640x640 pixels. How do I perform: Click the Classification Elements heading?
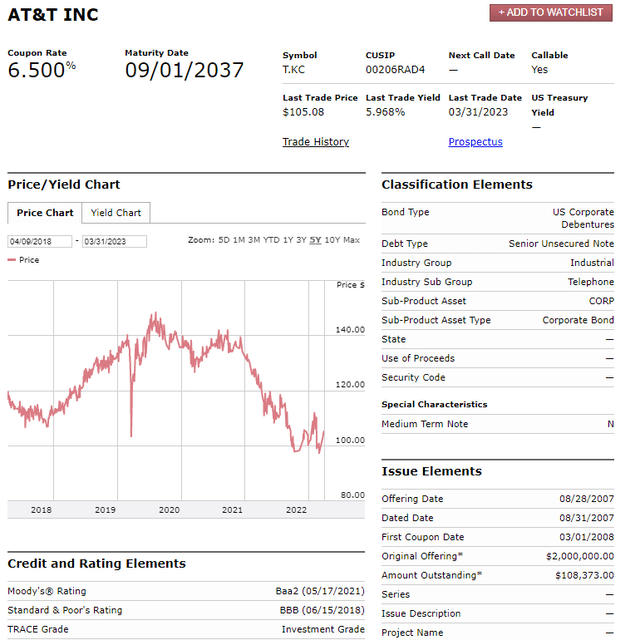coord(457,184)
